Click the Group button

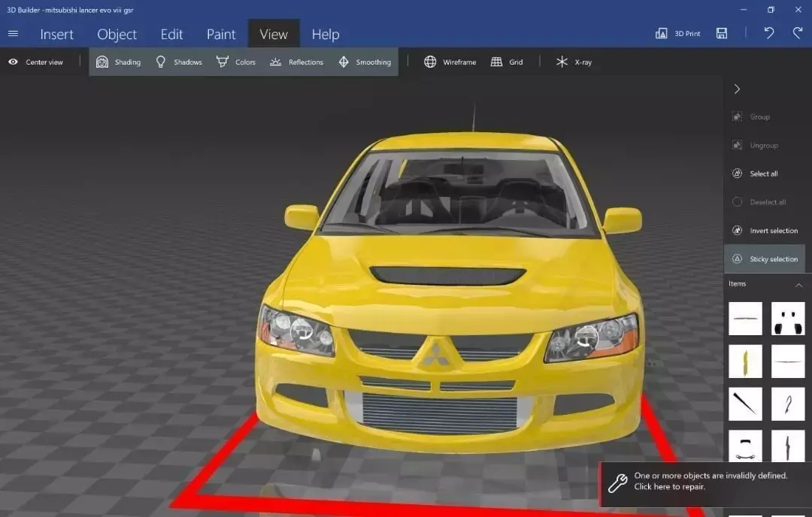(751, 117)
